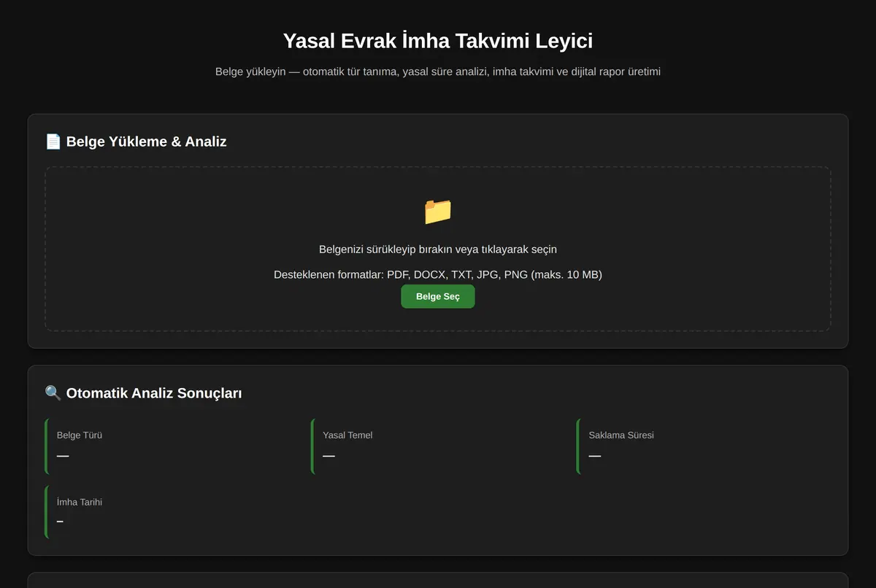Click the supported formats line mentioning PDF, DOCX
Screen dimensions: 876x588
point(438,275)
